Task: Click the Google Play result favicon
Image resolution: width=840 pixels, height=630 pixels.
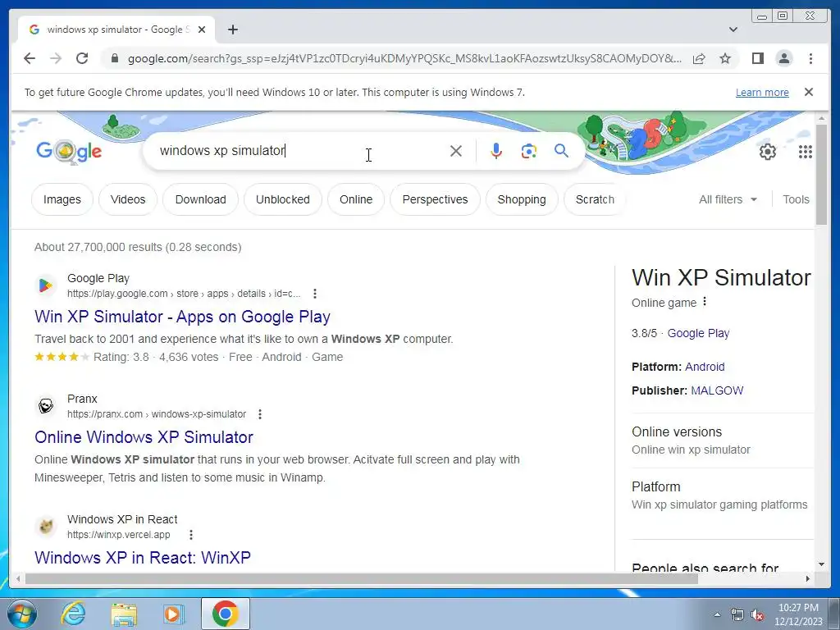Action: click(x=46, y=285)
